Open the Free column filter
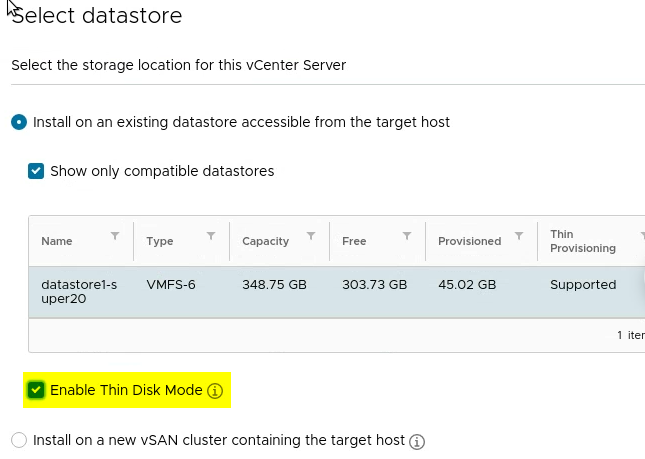Viewport: 645px width, 459px height. tap(407, 236)
